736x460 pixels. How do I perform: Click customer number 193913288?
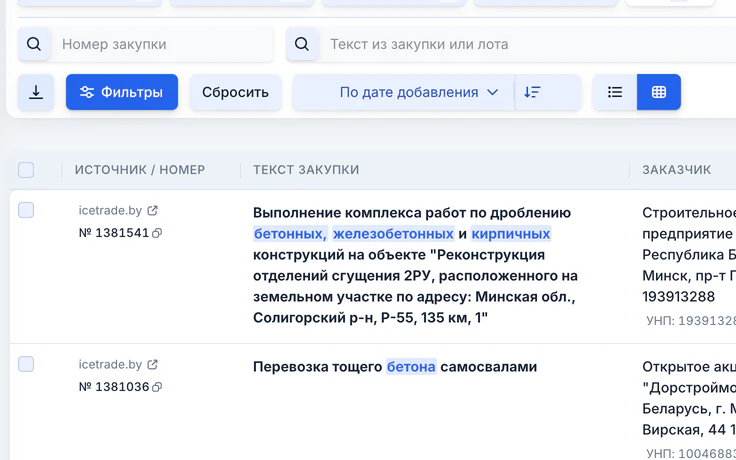click(678, 297)
